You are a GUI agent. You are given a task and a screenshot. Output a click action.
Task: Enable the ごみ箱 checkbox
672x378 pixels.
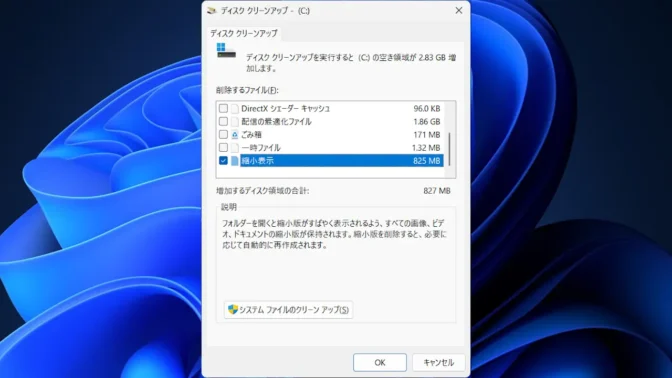point(223,135)
